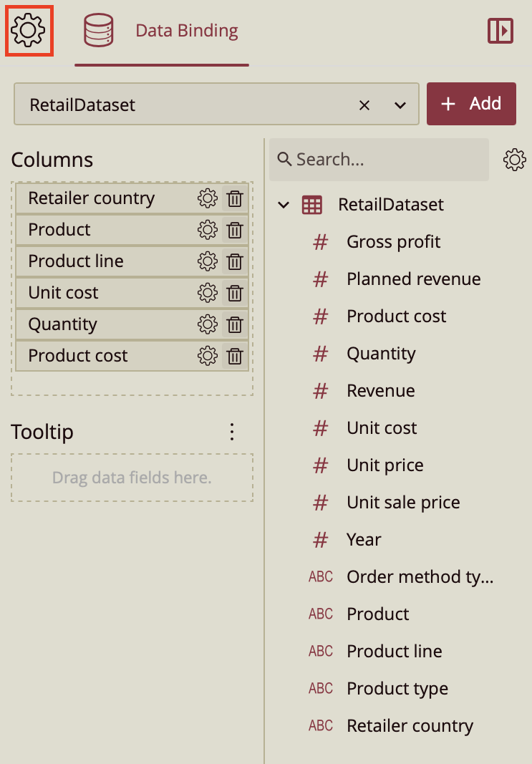Select the Planned revenue field
The image size is (532, 764).
(413, 279)
